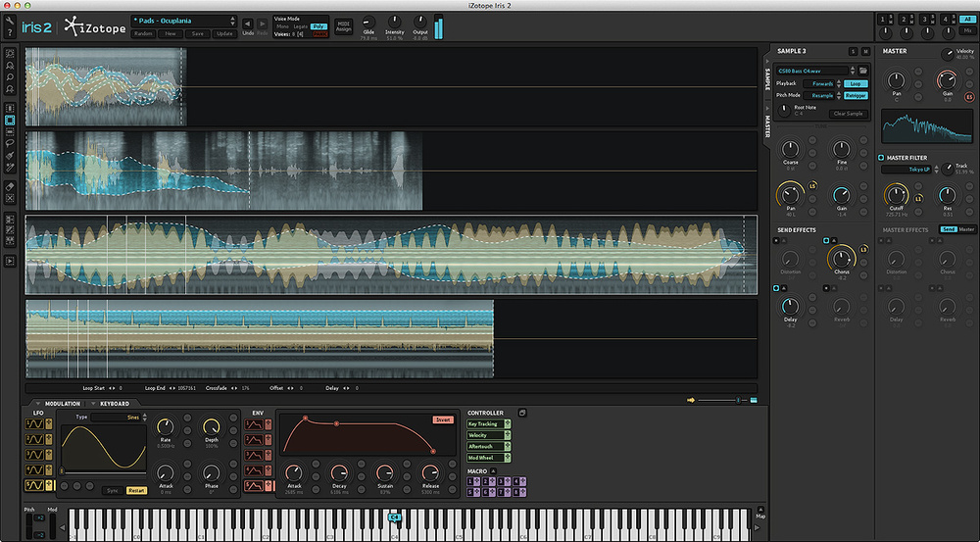The height and width of the screenshot is (542, 980).
Task: Select LFO 1 waveform icon
Action: point(34,424)
